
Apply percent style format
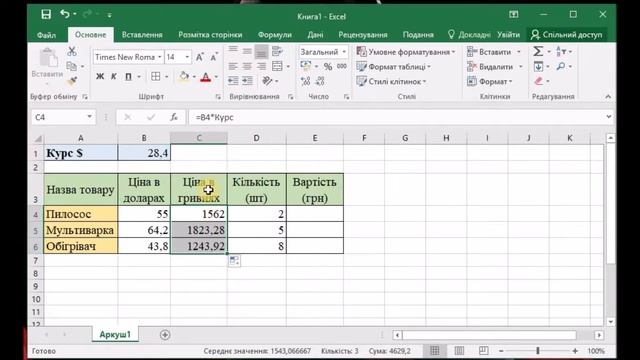pyautogui.click(x=328, y=67)
